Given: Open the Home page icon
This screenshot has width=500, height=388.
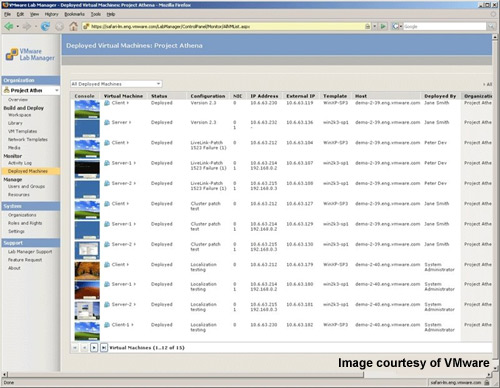Looking at the screenshot, I should 73,26.
